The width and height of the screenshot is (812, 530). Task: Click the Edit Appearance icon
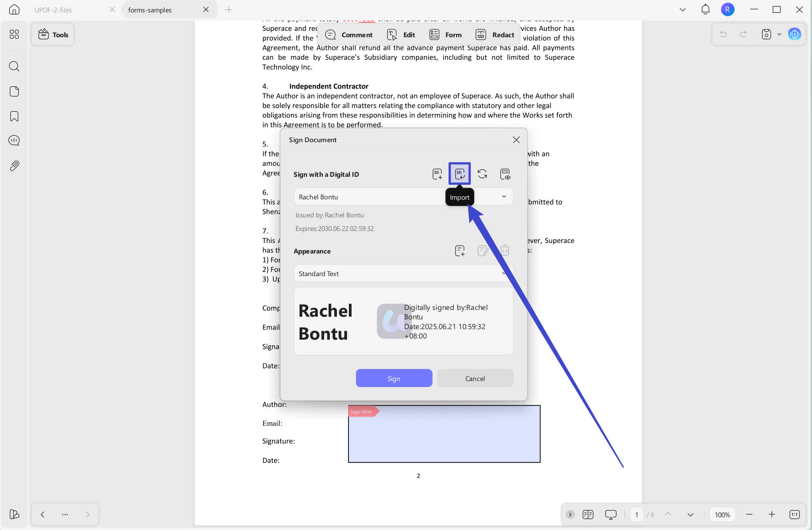click(x=482, y=251)
